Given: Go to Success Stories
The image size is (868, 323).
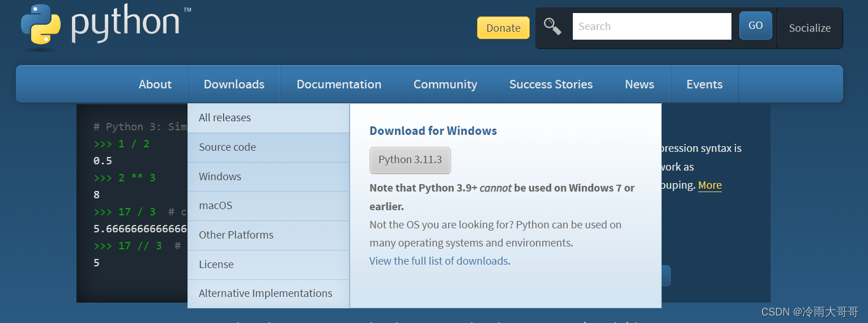Looking at the screenshot, I should coord(551,84).
